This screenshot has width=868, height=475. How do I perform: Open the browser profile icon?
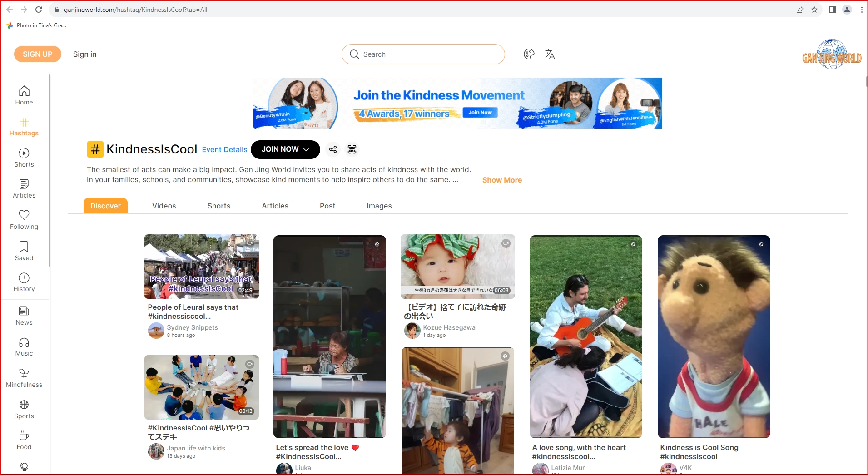(x=847, y=10)
